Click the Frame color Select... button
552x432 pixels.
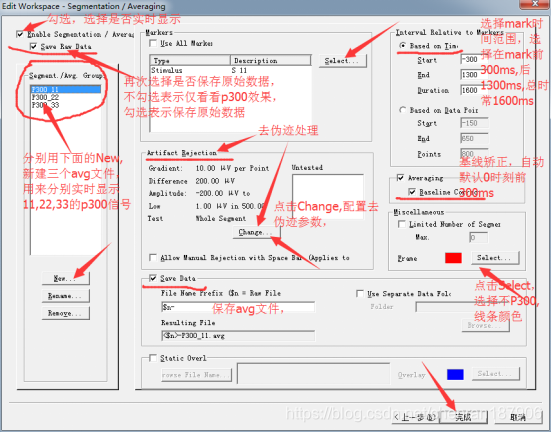(x=495, y=258)
